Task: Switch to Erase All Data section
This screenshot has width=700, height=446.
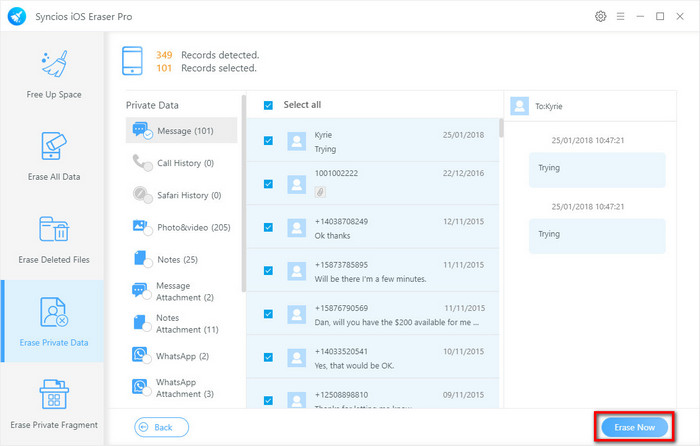Action: tap(54, 177)
